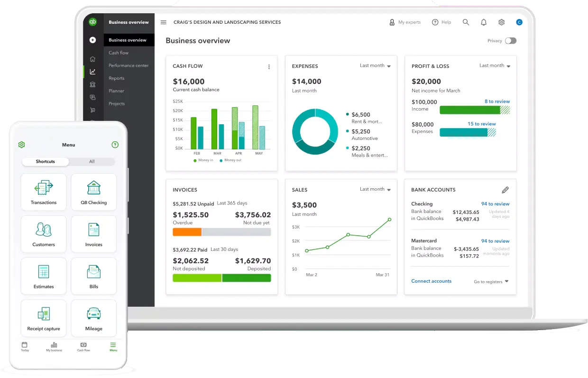The image size is (588, 378).
Task: Toggle the Privacy switch
Action: tap(511, 41)
